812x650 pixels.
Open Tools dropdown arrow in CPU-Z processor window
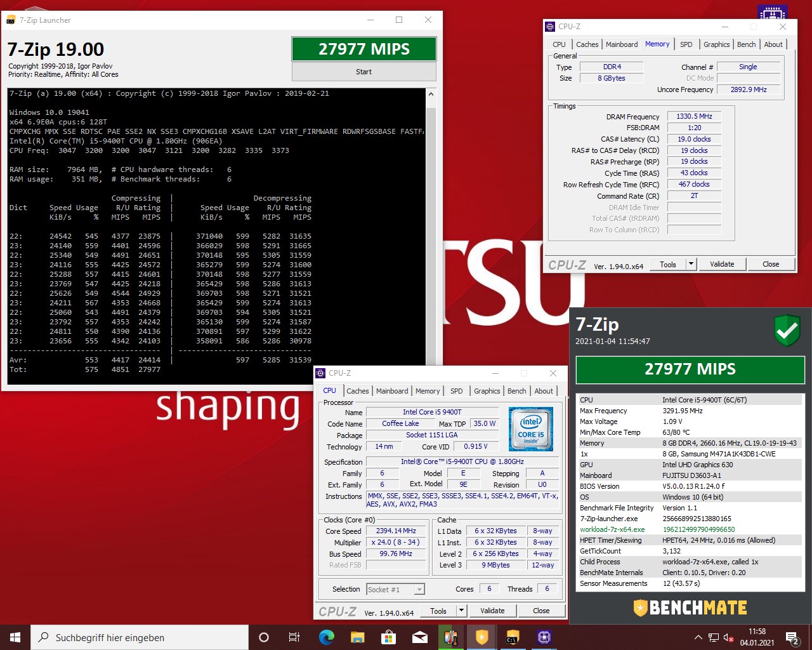pyautogui.click(x=461, y=611)
